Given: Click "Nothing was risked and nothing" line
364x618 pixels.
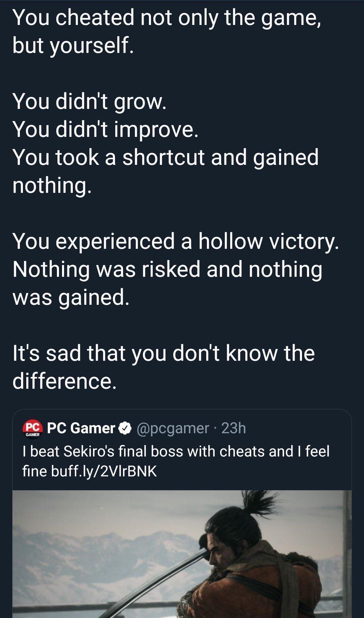Looking at the screenshot, I should (167, 269).
